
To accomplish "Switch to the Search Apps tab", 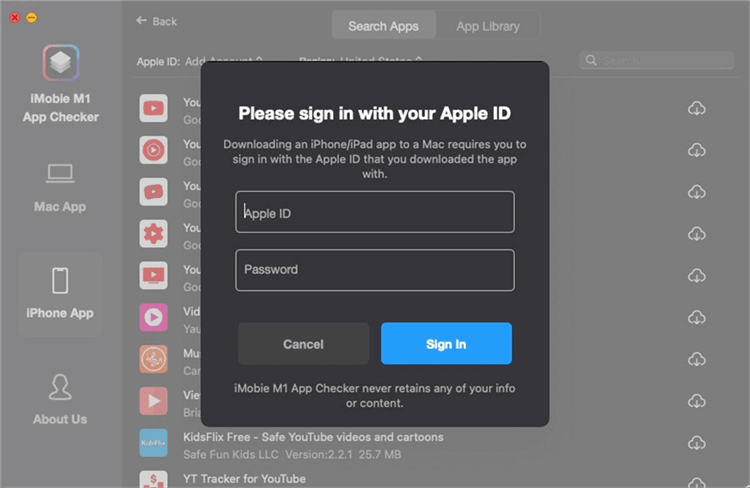I will tap(383, 26).
